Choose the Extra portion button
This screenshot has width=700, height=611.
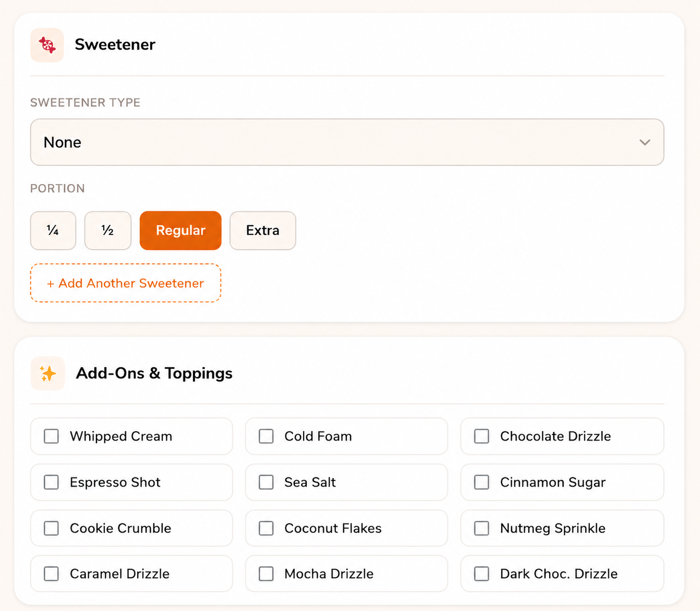(x=263, y=230)
